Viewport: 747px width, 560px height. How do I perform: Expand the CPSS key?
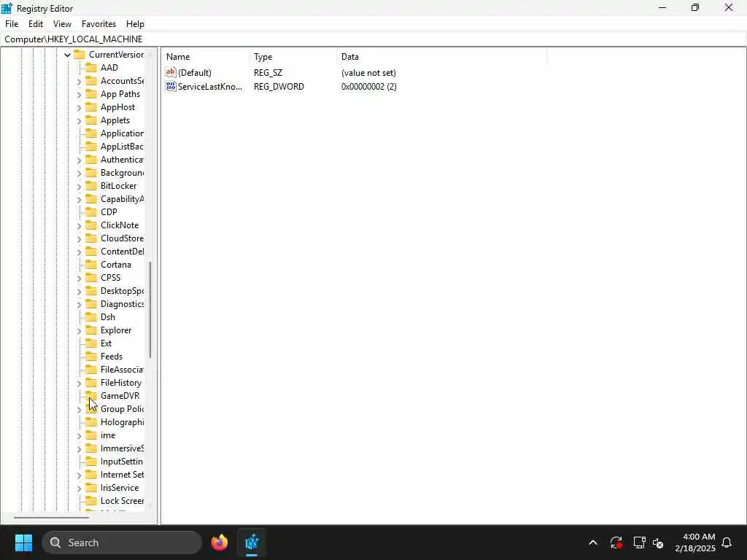[79, 278]
